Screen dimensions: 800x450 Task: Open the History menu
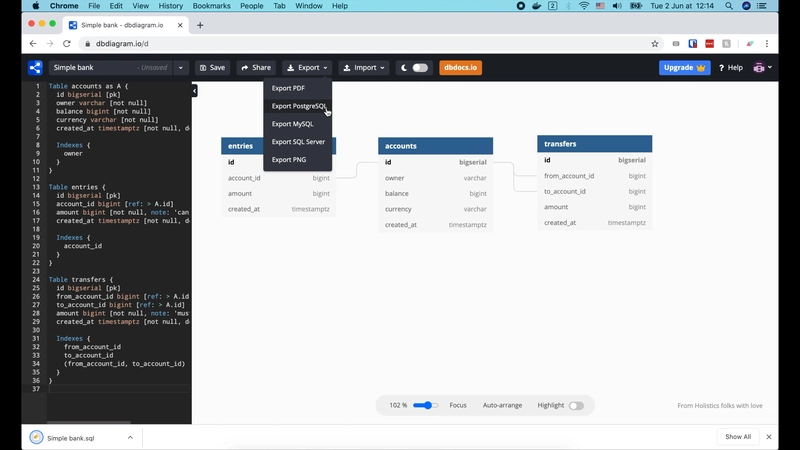tap(170, 6)
